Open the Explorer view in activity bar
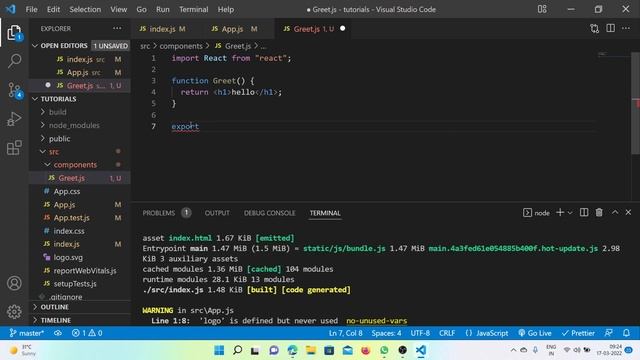Viewport: 640px width, 360px height. [14, 33]
